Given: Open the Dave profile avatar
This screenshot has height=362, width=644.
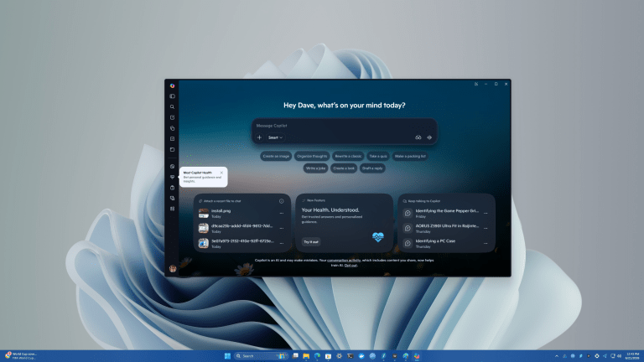Looking at the screenshot, I should [x=173, y=268].
